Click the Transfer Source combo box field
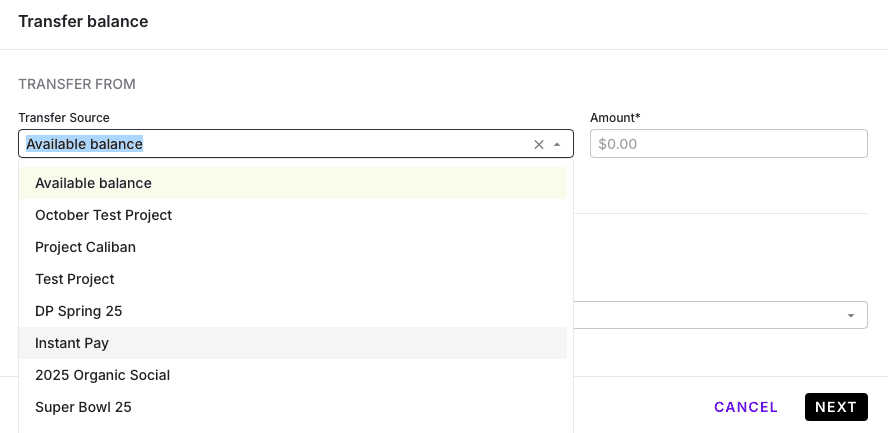 point(296,144)
